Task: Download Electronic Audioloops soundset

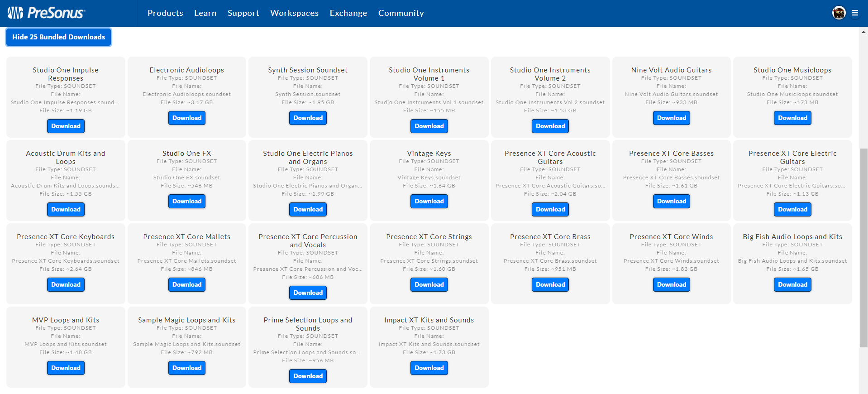Action: tap(187, 118)
